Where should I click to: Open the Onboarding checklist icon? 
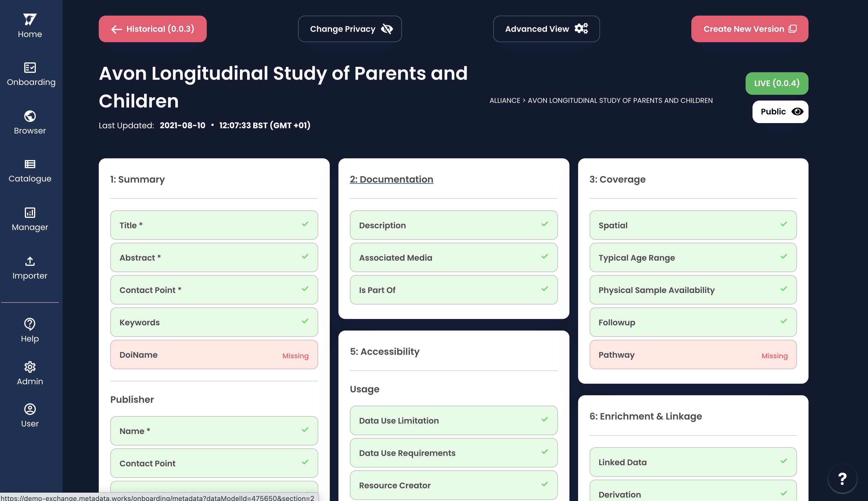coord(30,68)
